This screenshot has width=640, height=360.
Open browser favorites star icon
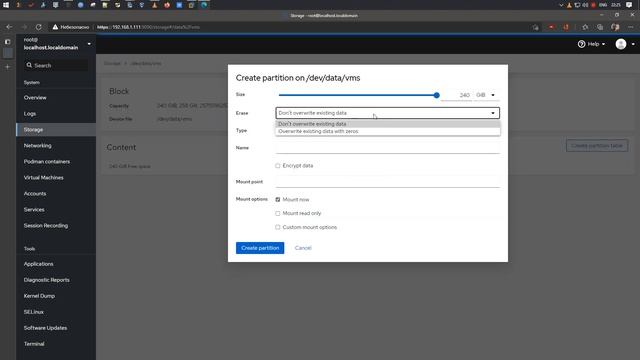point(585,27)
